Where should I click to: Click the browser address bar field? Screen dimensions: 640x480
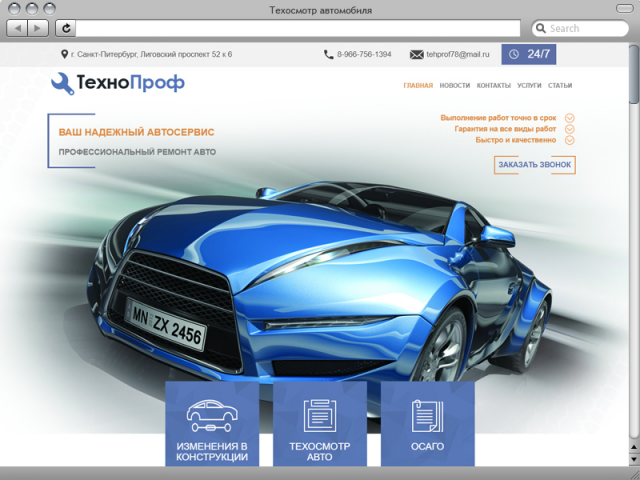tap(298, 28)
